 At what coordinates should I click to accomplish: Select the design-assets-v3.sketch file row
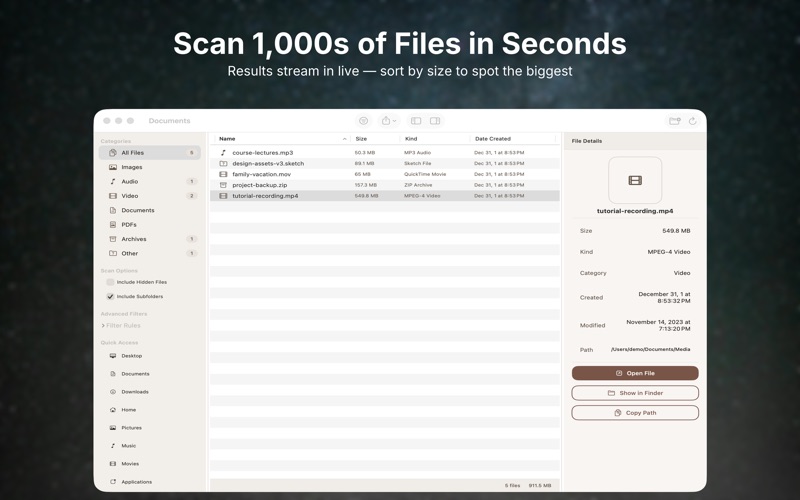tap(385, 163)
